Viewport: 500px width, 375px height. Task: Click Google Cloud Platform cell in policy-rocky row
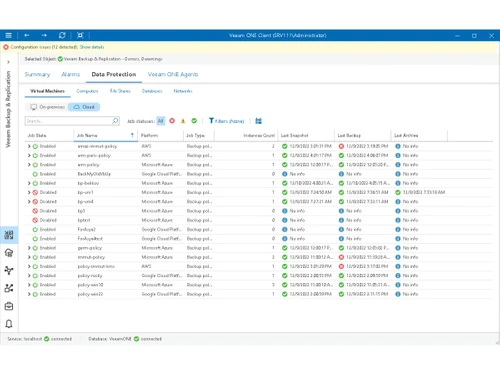click(x=162, y=276)
